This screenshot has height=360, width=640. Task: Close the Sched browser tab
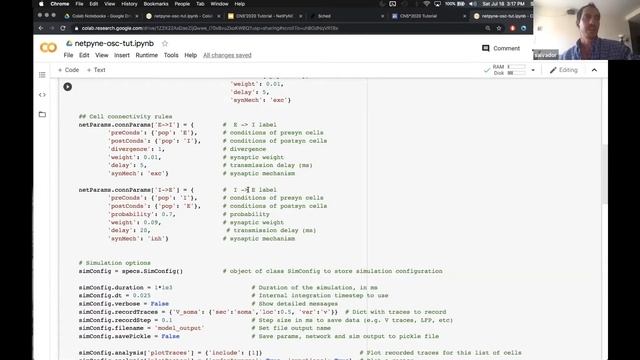tap(382, 16)
